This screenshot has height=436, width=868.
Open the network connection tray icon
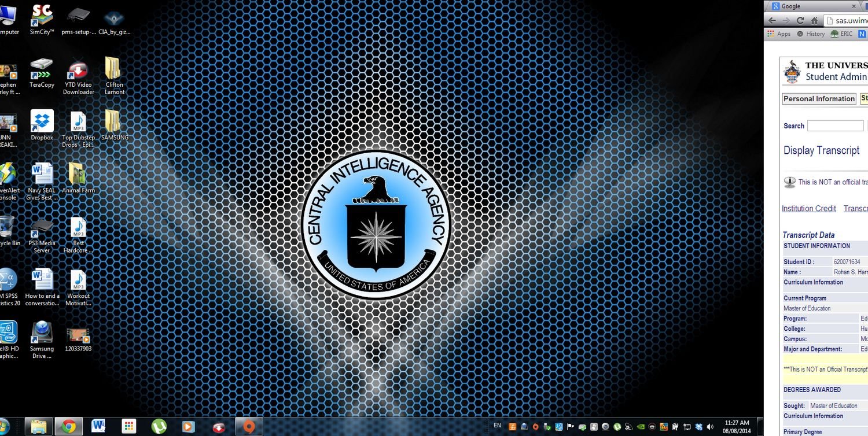(687, 427)
